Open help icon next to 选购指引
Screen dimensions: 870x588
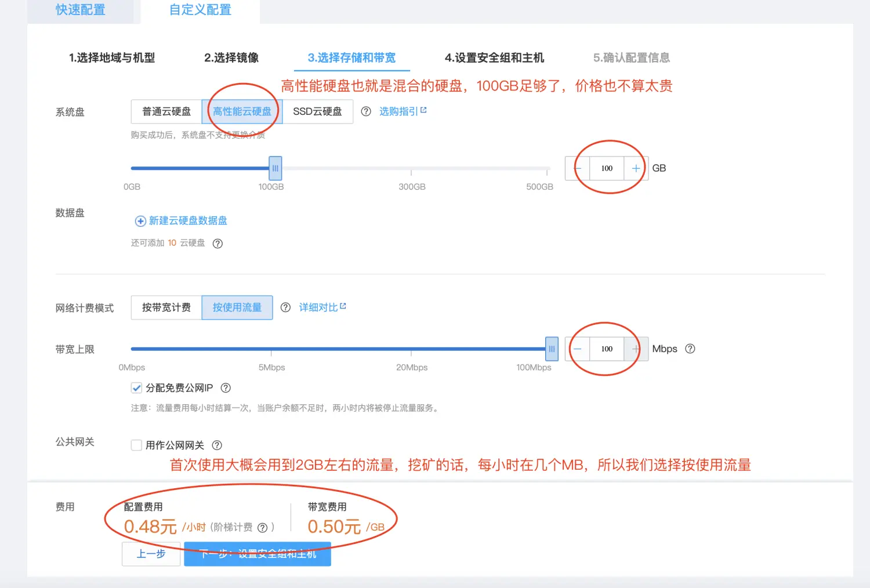[366, 111]
